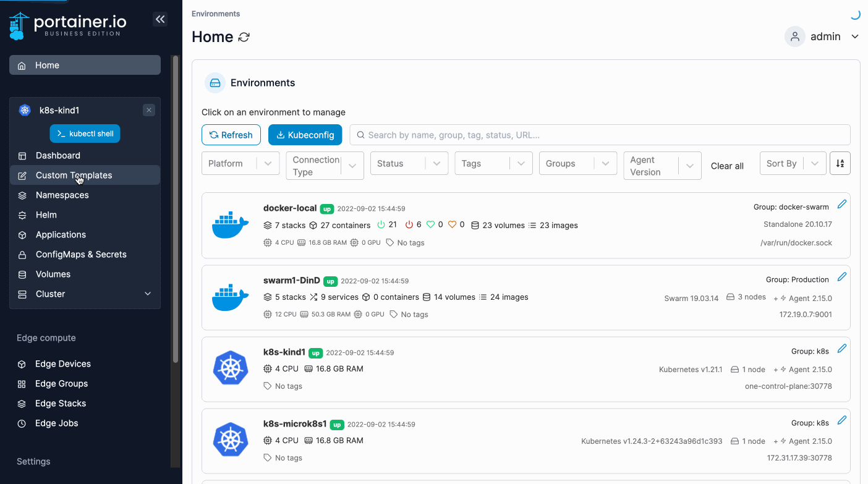Expand the Cluster menu entry

pyautogui.click(x=85, y=294)
